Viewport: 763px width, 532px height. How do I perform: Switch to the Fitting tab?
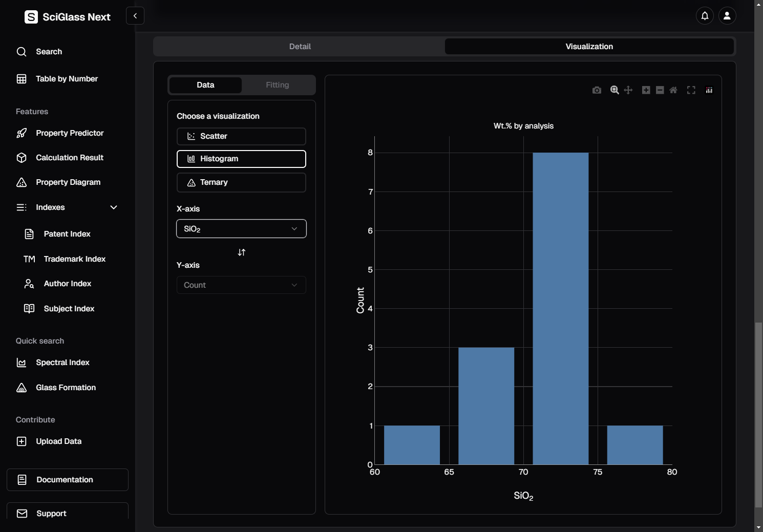point(277,85)
